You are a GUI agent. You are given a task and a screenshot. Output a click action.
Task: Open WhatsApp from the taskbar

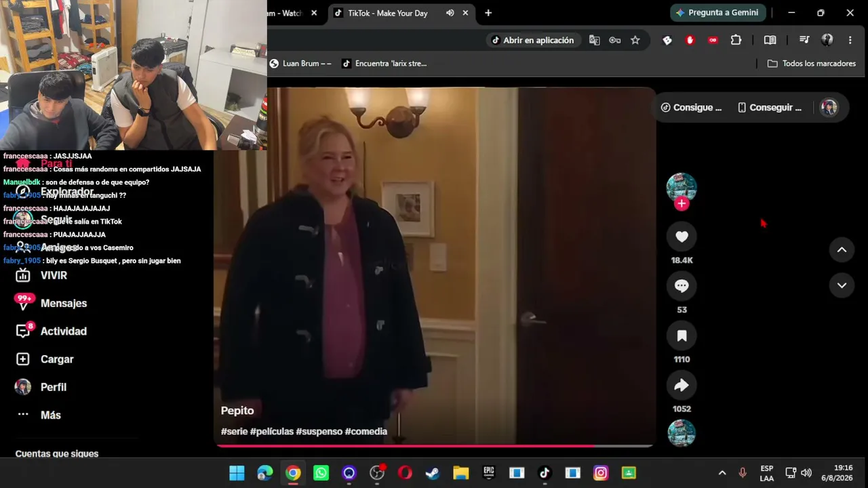(321, 473)
